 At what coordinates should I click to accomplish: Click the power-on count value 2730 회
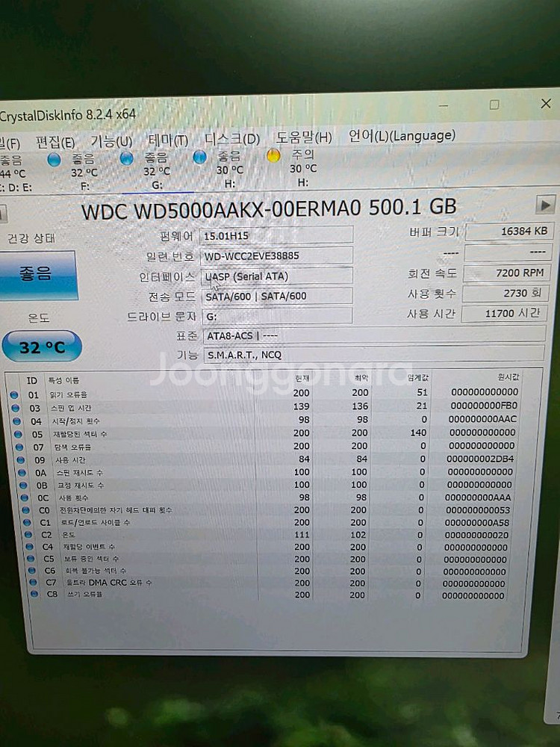[505, 293]
